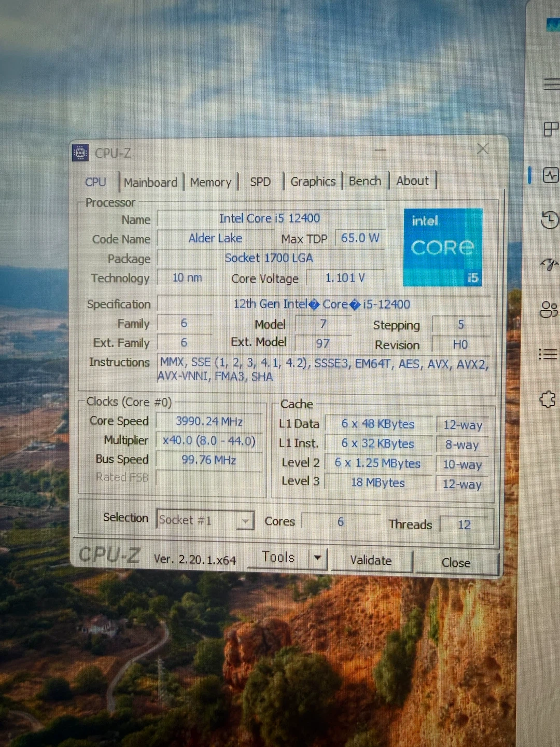Open the Socket #1 selection dropdown

(205, 520)
